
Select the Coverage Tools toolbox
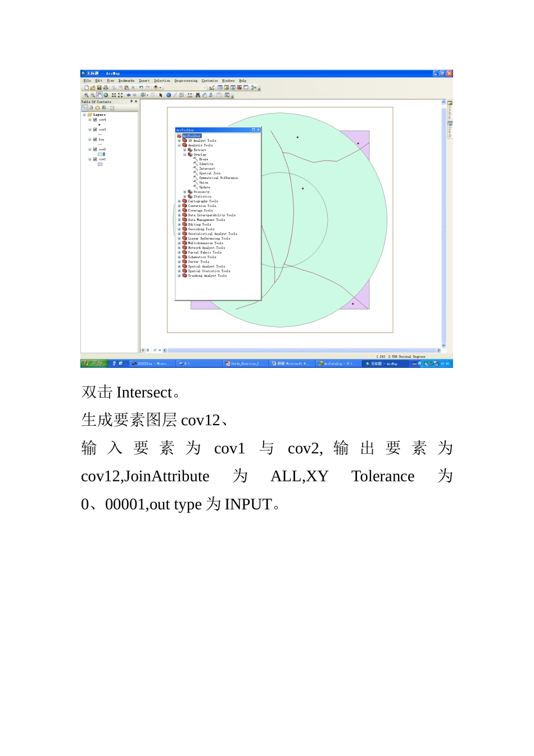click(200, 210)
